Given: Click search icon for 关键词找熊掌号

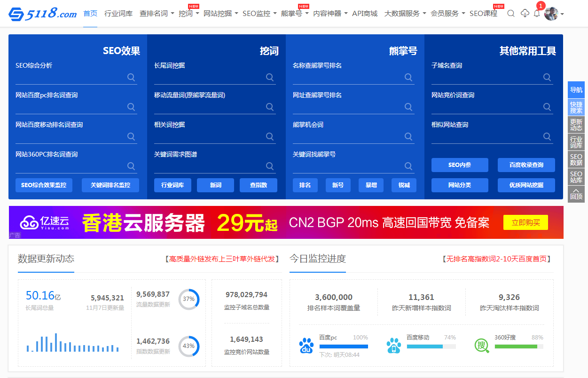Looking at the screenshot, I should point(408,166).
